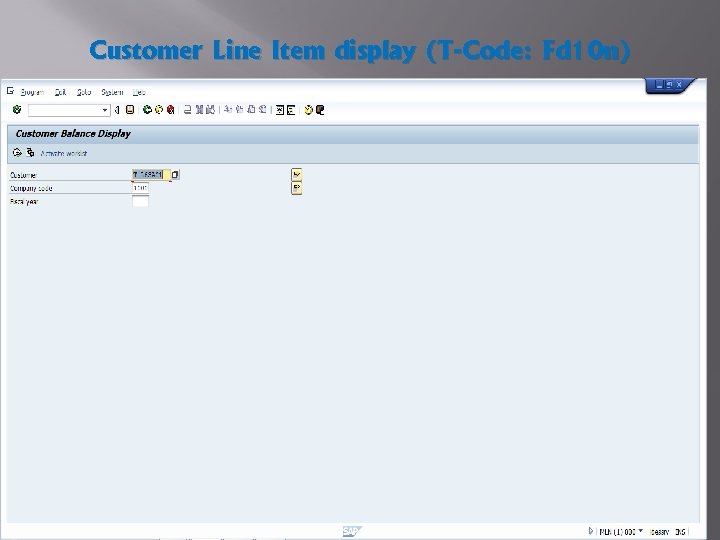Click the Get Variant icon
Image resolution: width=720 pixels, height=540 pixels.
[x=30, y=152]
